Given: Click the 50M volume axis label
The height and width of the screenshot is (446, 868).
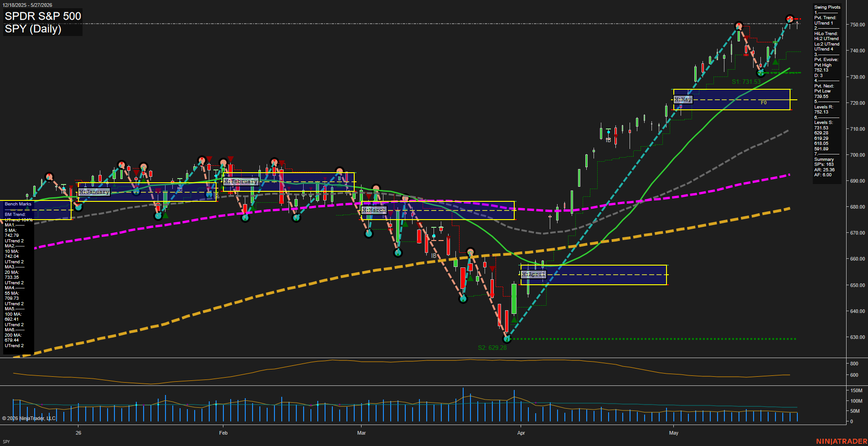Looking at the screenshot, I should (855, 411).
